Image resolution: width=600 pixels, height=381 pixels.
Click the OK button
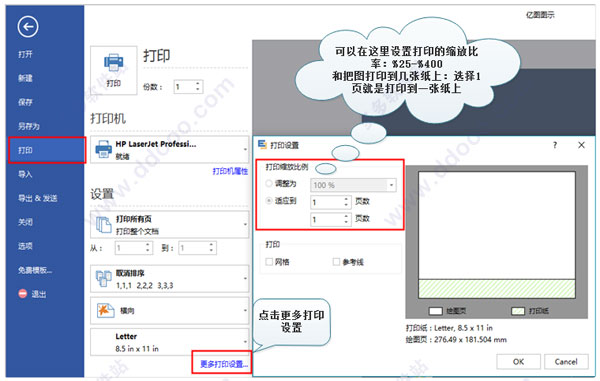pyautogui.click(x=518, y=362)
